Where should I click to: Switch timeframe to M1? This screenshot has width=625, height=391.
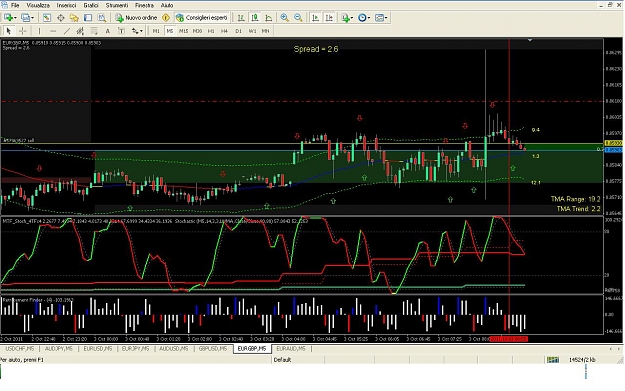click(156, 31)
